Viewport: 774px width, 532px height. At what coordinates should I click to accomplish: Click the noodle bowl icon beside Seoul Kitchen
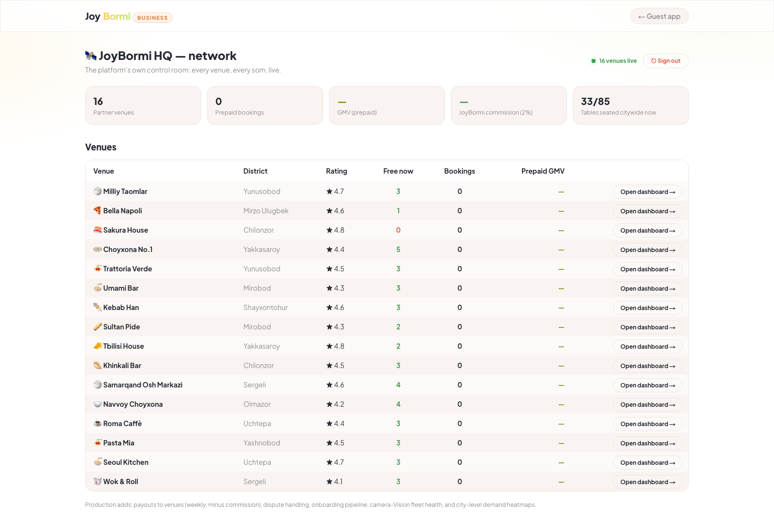[x=97, y=462]
